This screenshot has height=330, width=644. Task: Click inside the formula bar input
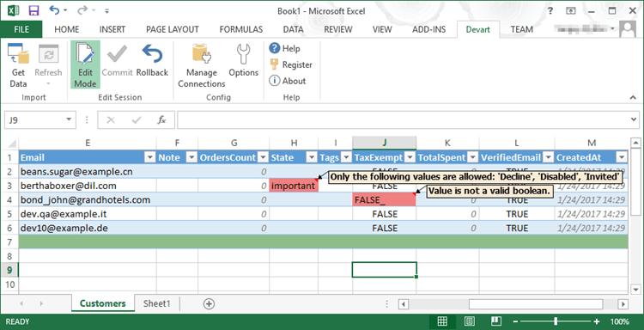(403, 120)
